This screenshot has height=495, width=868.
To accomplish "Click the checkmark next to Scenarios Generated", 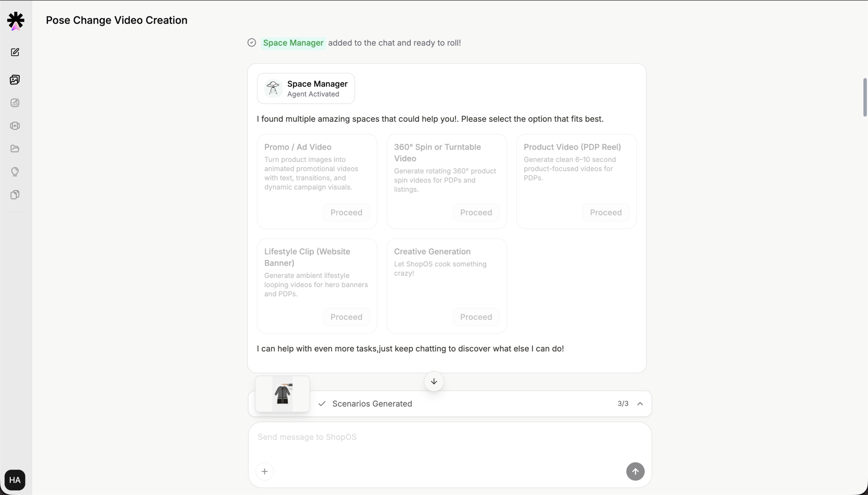I will pyautogui.click(x=322, y=403).
